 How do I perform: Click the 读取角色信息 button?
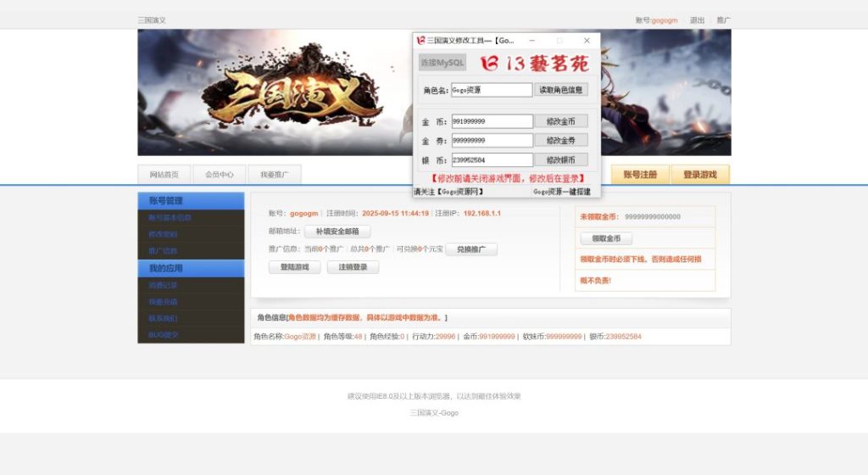click(560, 90)
